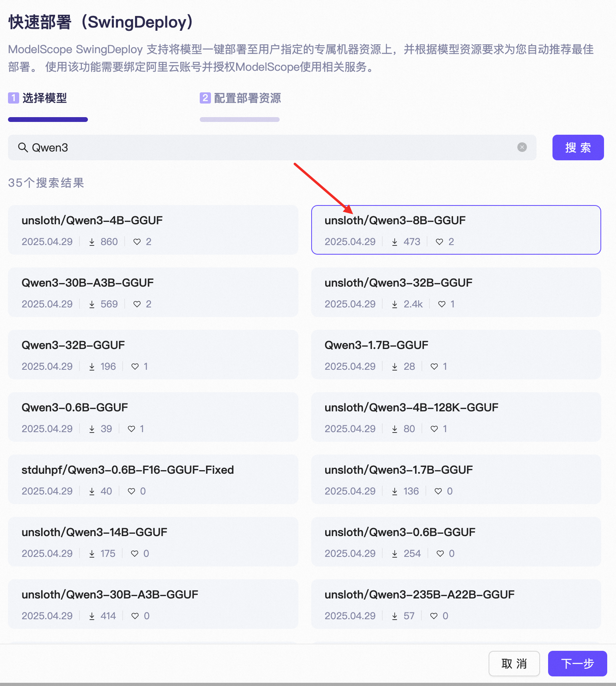Click heart icon on unsloth/Qwen3-0.6B-GGUF card

440,554
